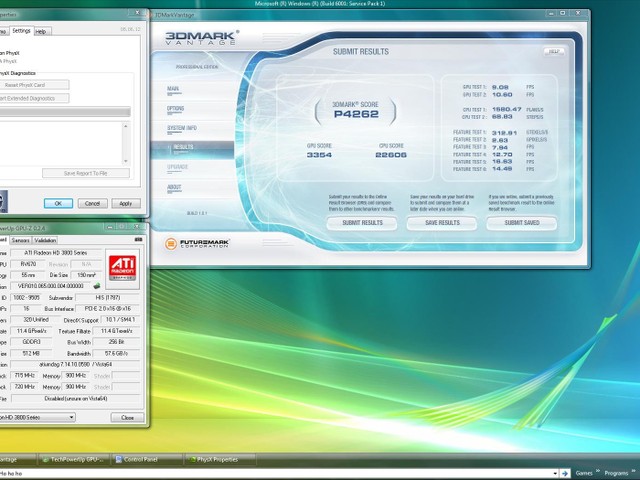
Task: Click the Bandwidth '57.6 GB/s' field
Action: (117, 353)
